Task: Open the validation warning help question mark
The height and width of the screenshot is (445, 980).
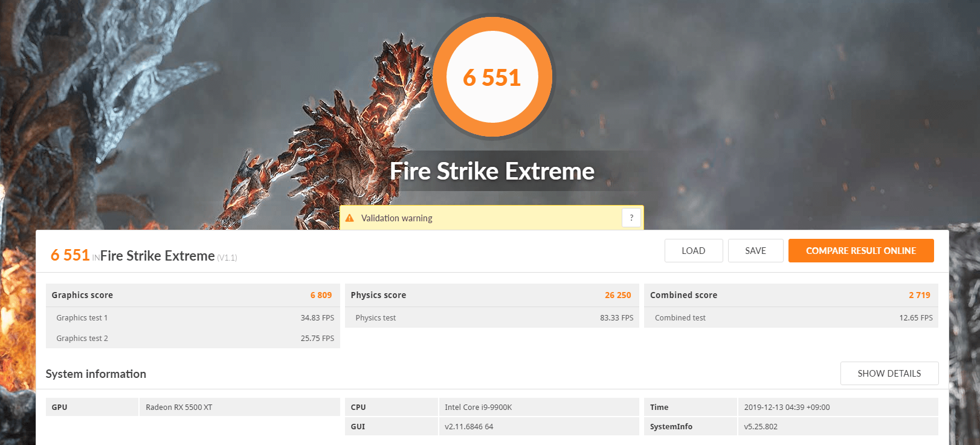Action: pyautogui.click(x=631, y=218)
